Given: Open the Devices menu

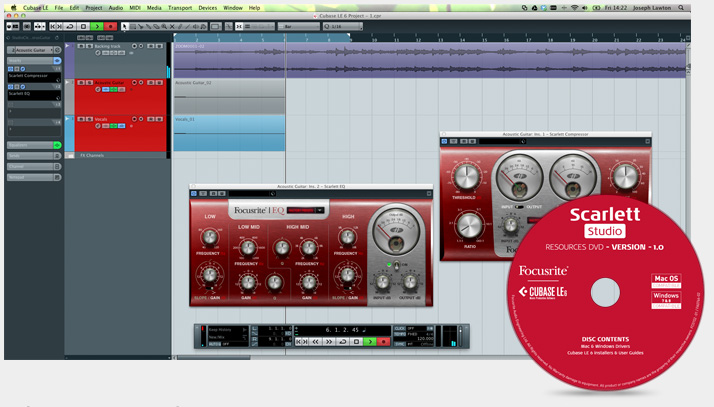Looking at the screenshot, I should [208, 8].
